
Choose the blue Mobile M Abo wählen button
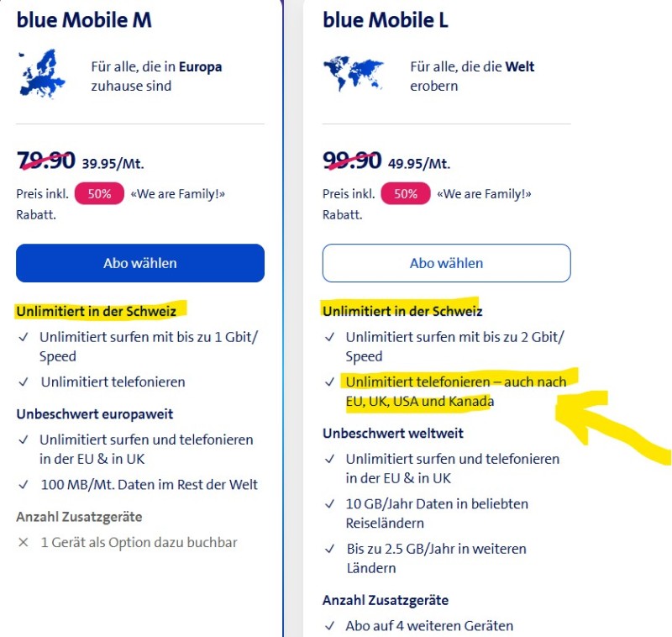[x=140, y=263]
